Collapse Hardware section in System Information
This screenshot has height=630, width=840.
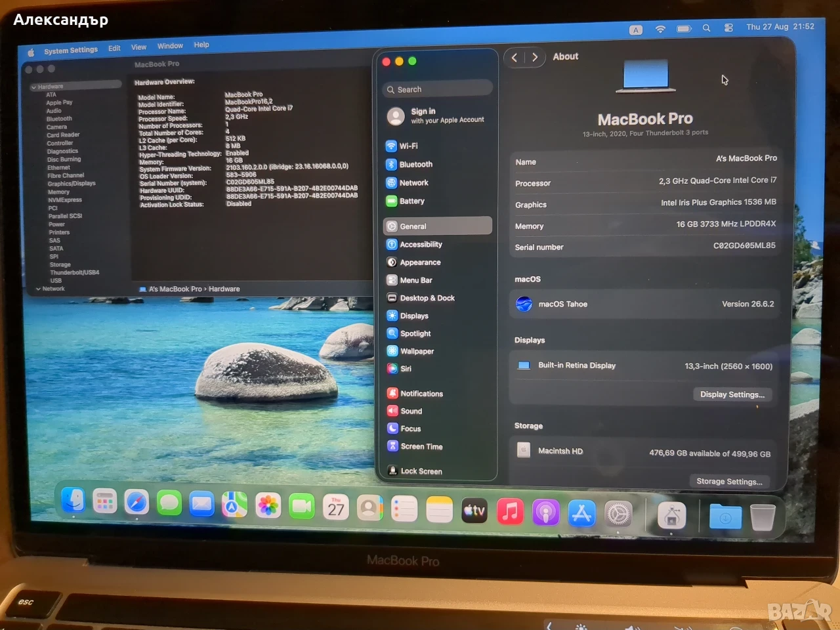[34, 87]
